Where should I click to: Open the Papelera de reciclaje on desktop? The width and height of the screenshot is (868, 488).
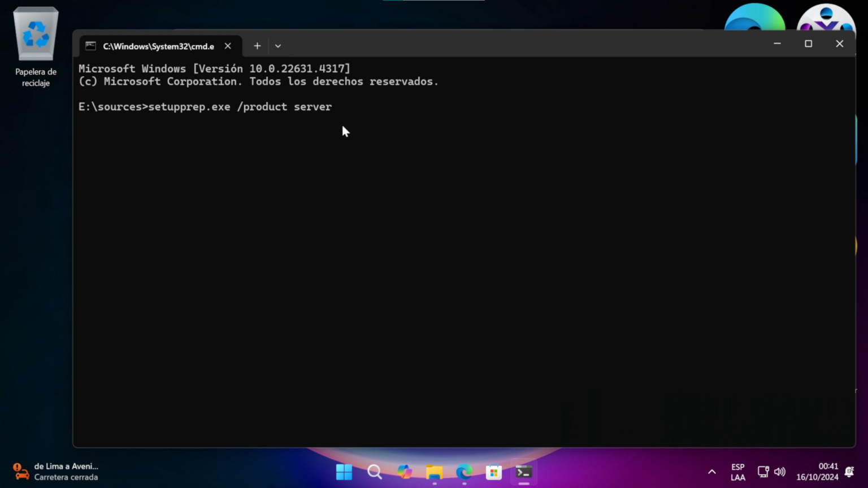35,34
